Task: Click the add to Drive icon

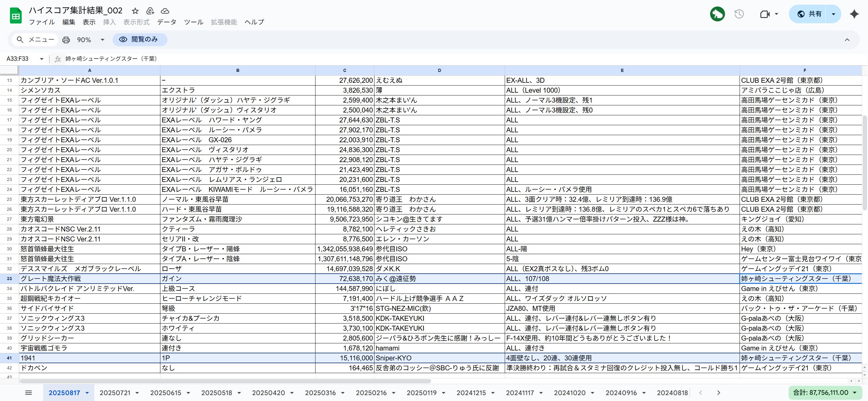Action: tap(150, 11)
